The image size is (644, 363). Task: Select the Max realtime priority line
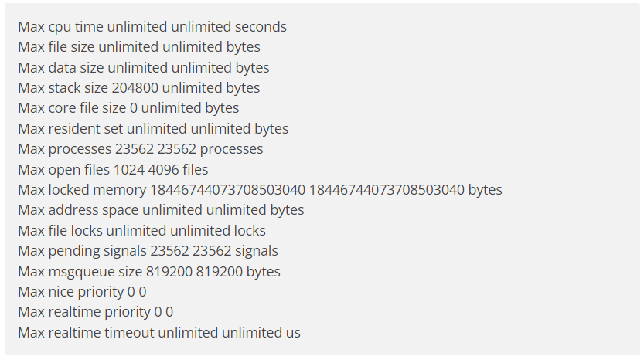pos(96,312)
